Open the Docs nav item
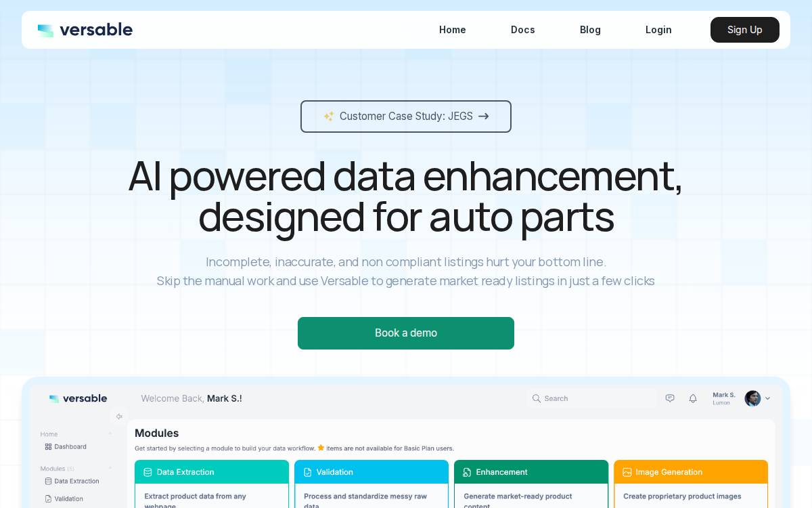812x508 pixels. tap(523, 30)
